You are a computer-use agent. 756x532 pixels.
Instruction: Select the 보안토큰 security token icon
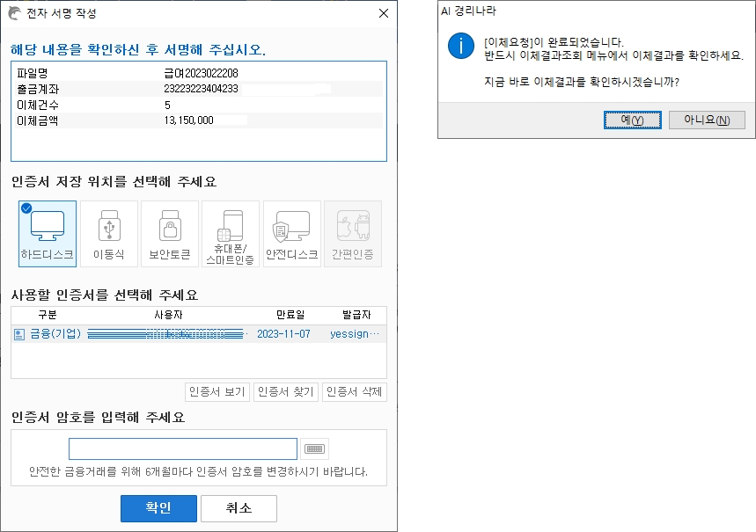point(170,234)
